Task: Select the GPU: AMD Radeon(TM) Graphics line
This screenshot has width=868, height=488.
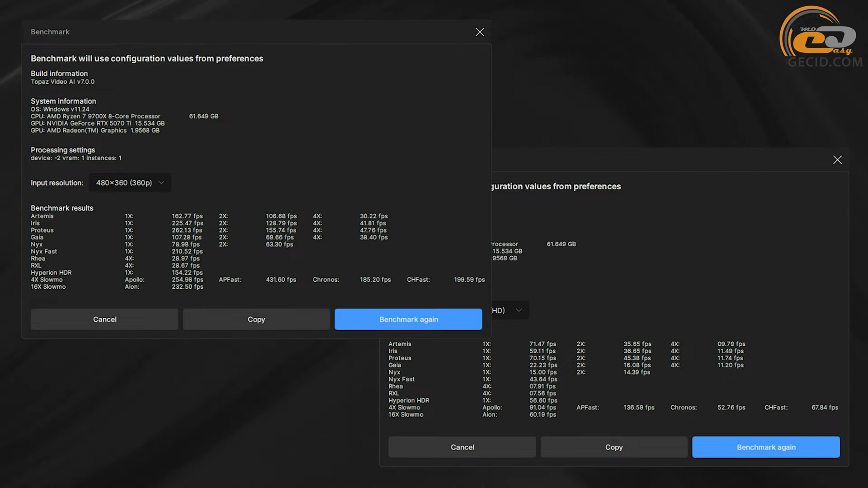Action: point(95,131)
